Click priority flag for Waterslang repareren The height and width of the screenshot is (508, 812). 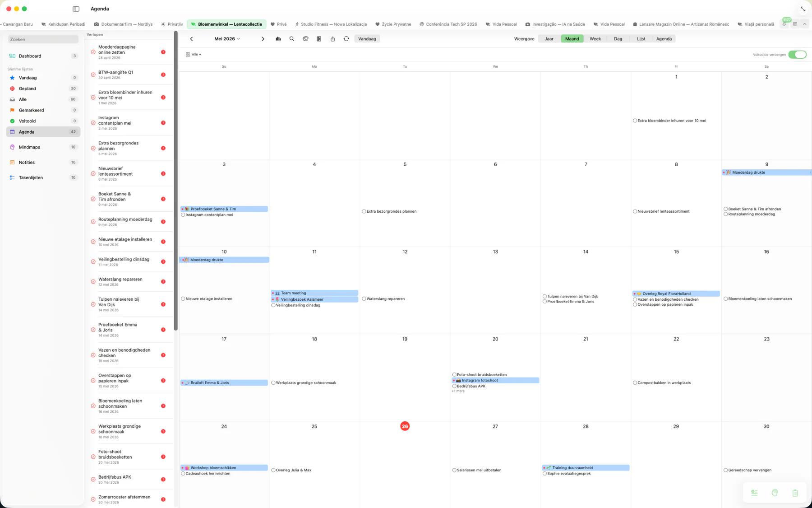click(163, 282)
